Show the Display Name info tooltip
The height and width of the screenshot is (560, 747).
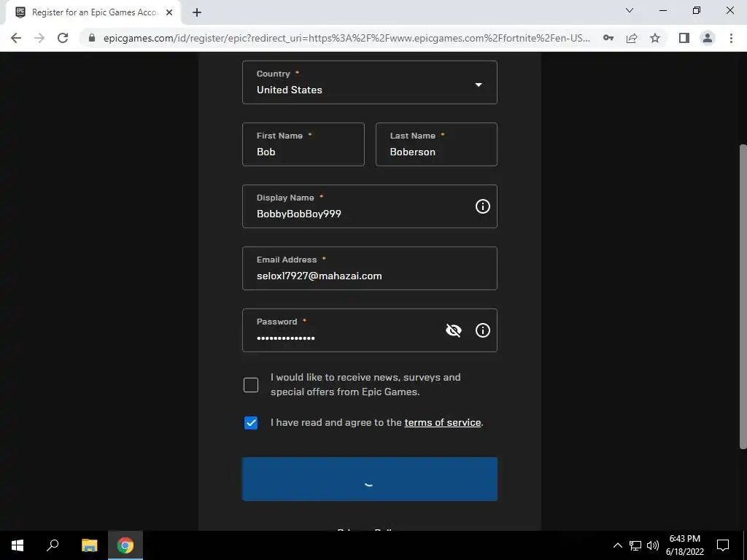click(483, 206)
